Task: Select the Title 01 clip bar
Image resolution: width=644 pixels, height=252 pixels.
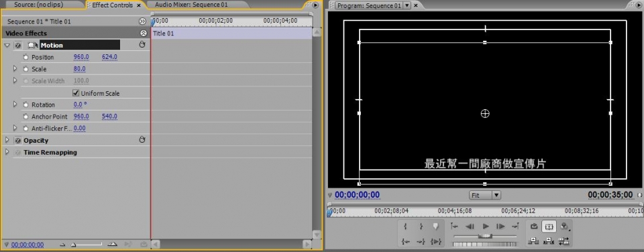Action: 231,34
